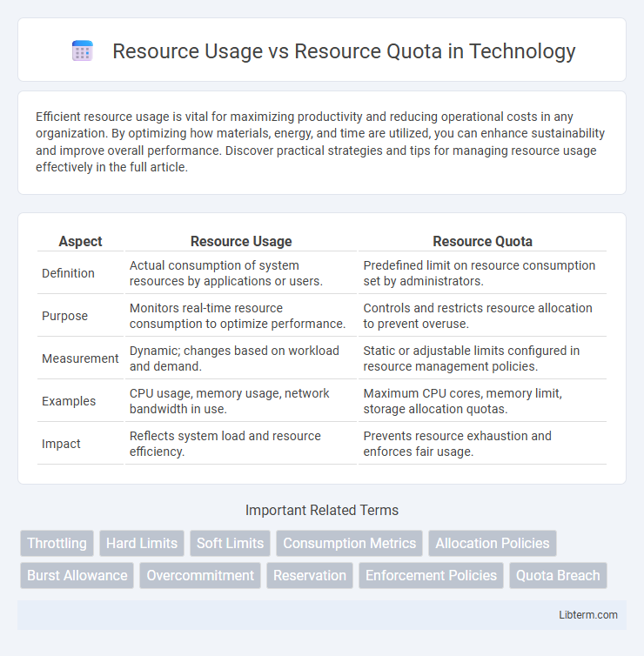The width and height of the screenshot is (644, 656).
Task: Visit the Libterm.com footer link
Action: 588,614
